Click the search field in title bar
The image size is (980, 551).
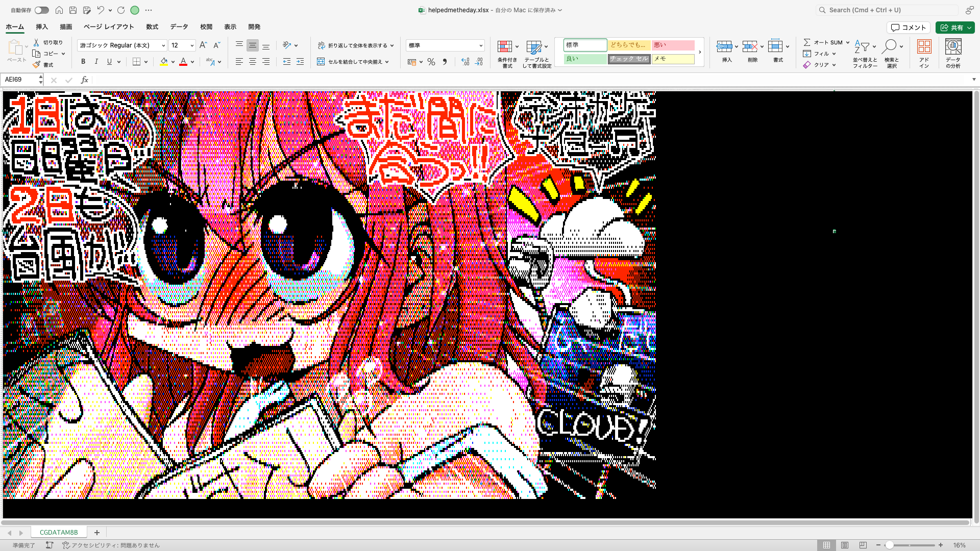point(887,10)
